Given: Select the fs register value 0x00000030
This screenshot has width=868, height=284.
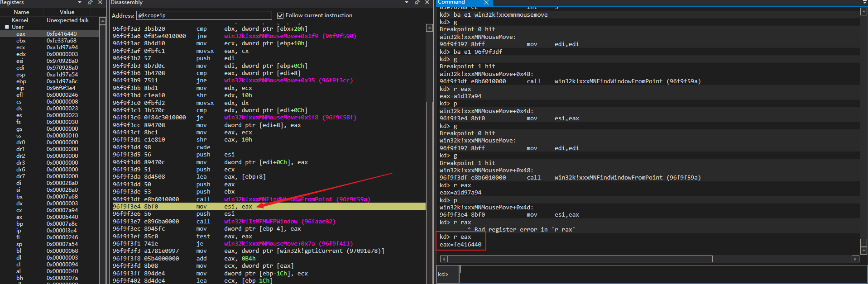Looking at the screenshot, I should pyautogui.click(x=62, y=122).
